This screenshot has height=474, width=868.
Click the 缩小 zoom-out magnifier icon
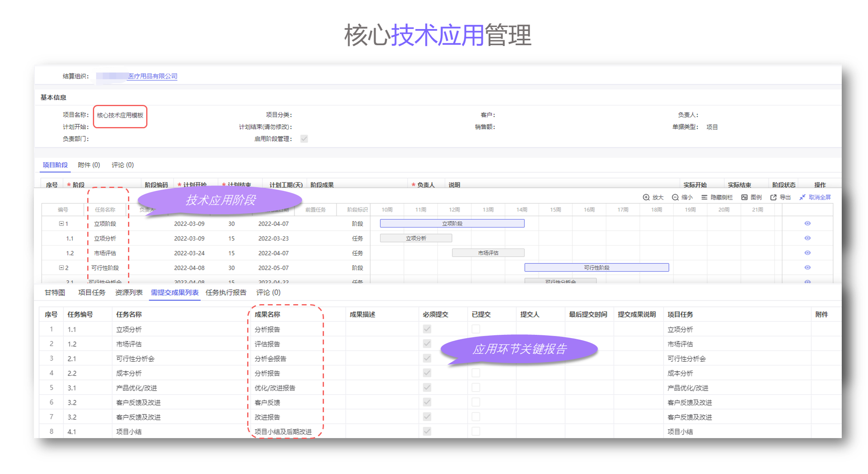pos(675,197)
